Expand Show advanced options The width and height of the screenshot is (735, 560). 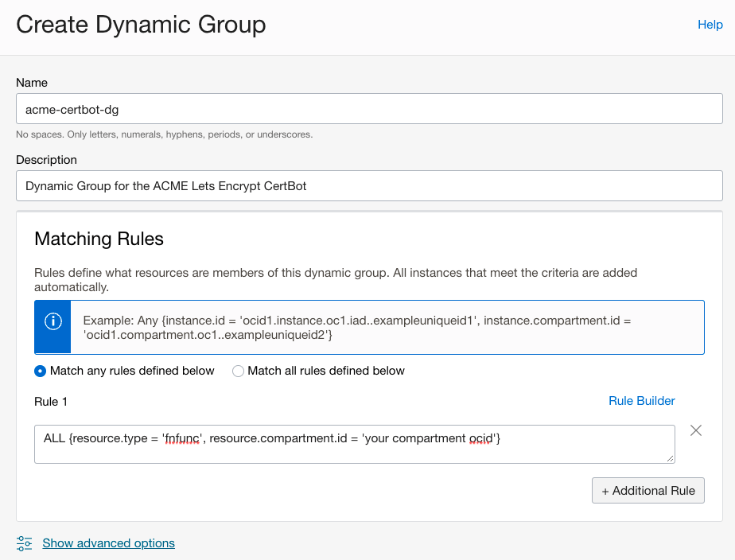click(108, 543)
